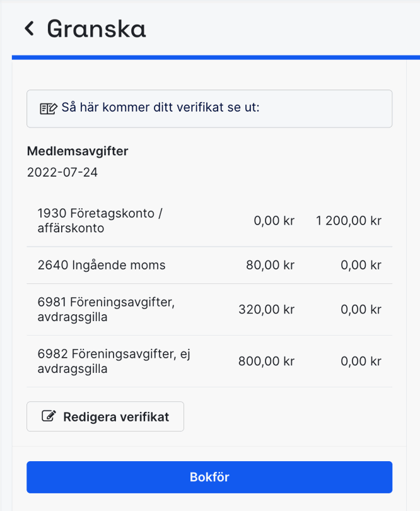Open the Redigera verifikat editor
420x511 pixels.
pos(105,416)
